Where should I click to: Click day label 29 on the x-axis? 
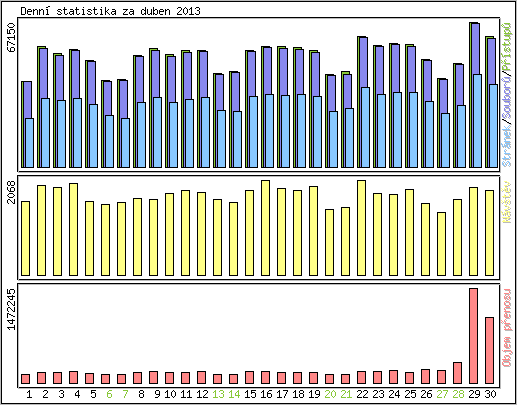(x=474, y=394)
